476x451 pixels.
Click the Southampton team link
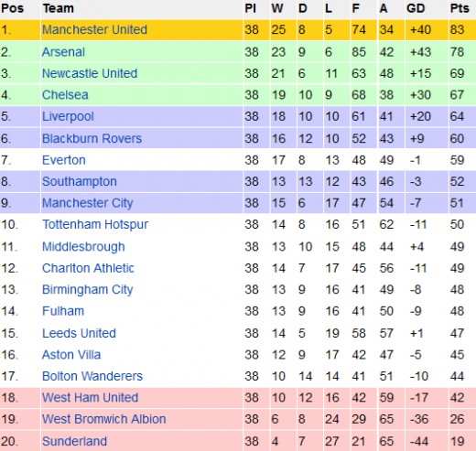(80, 182)
